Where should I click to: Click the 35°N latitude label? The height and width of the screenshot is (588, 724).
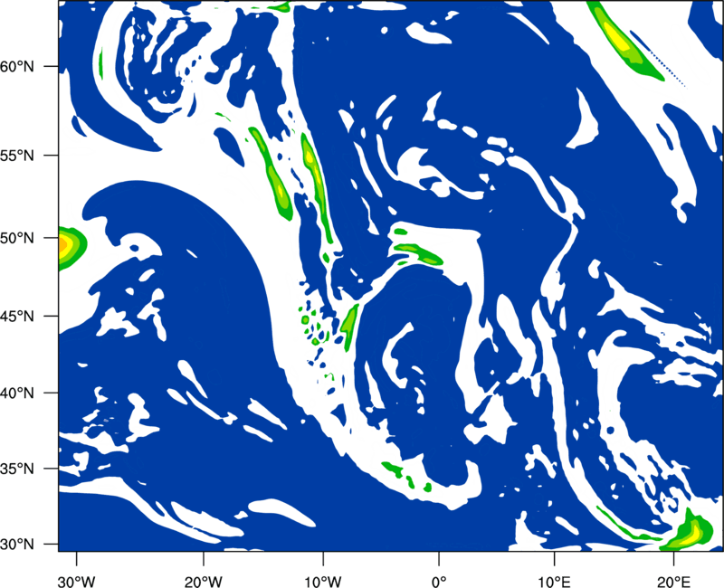coord(17,469)
